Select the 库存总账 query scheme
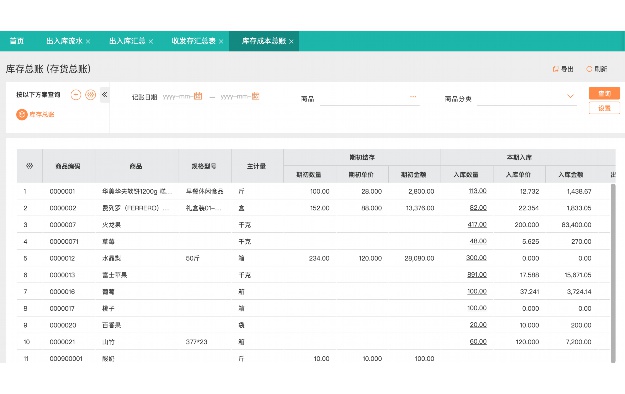 [x=35, y=114]
